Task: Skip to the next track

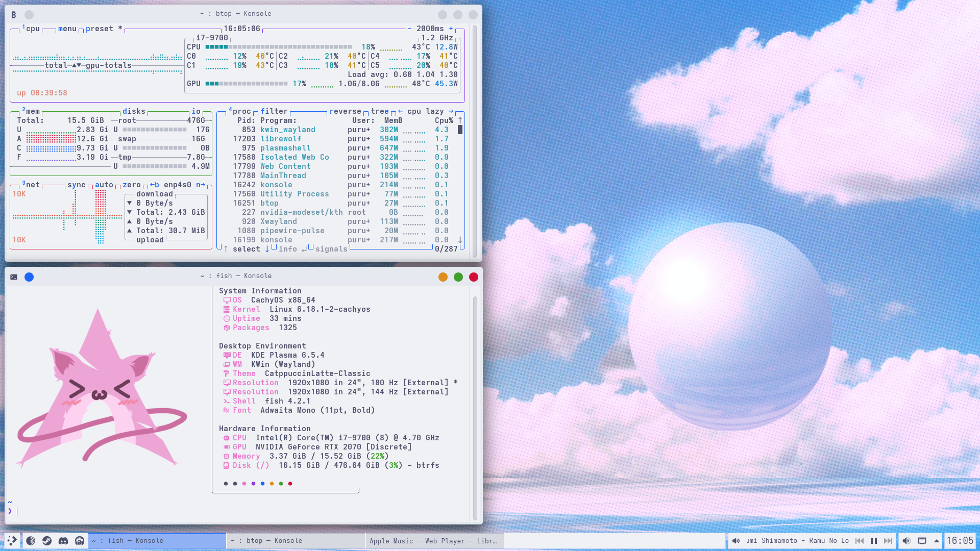Action: point(888,541)
